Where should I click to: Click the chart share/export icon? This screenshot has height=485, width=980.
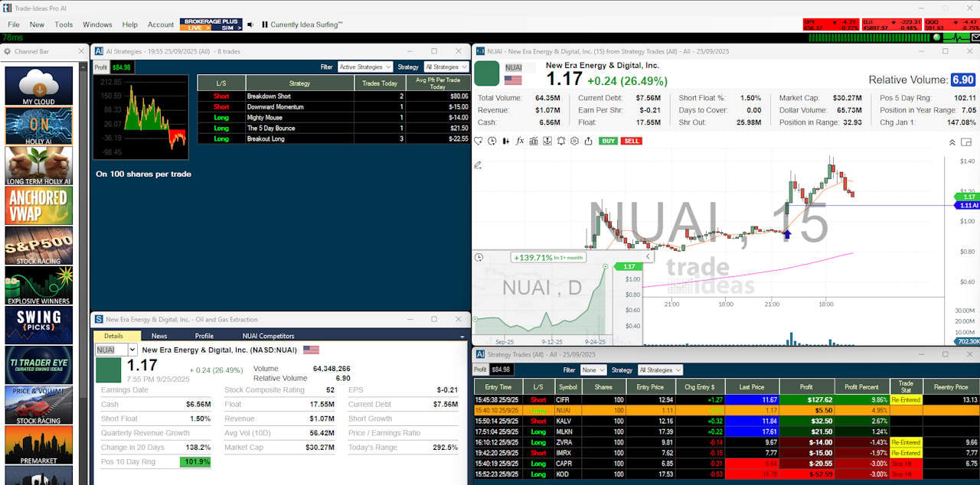click(x=588, y=141)
